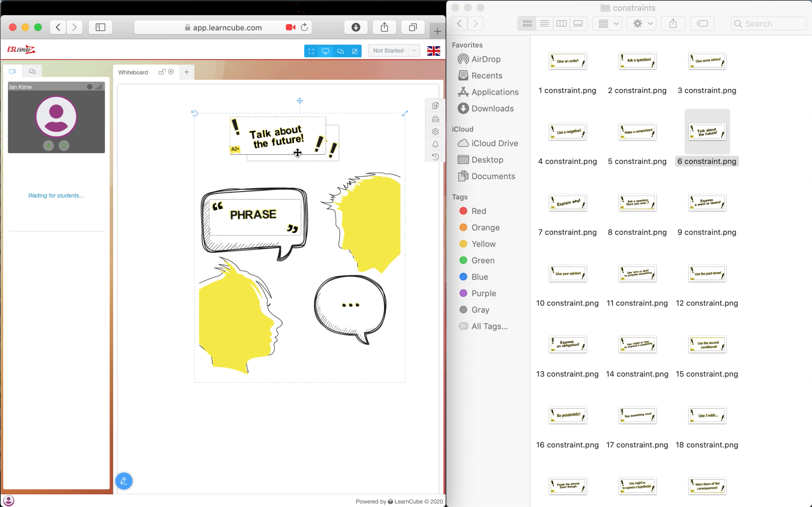Click the fullscreen icon in LearnCube toolbar
The height and width of the screenshot is (507, 812).
pos(311,51)
